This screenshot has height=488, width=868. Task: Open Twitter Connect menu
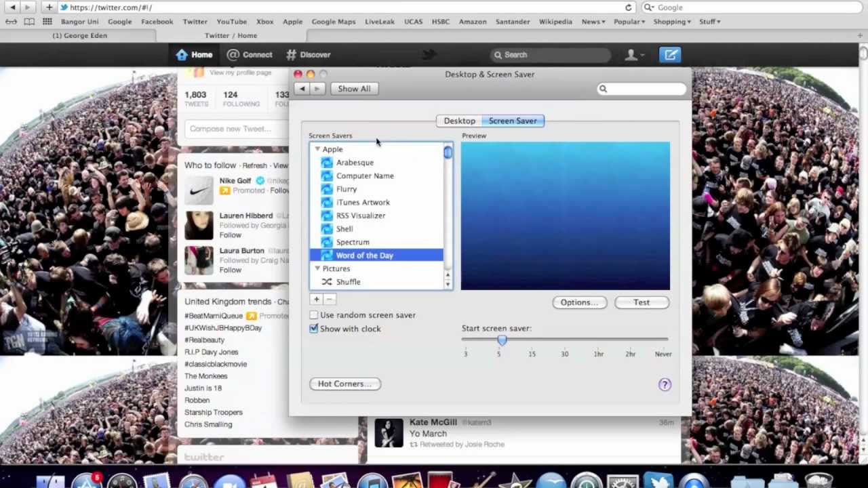250,55
